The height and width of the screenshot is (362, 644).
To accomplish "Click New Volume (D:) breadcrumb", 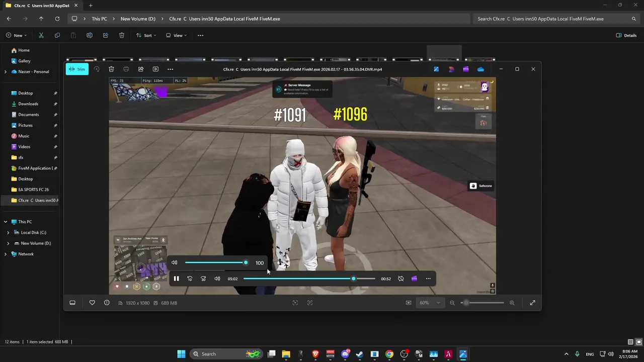I will pyautogui.click(x=138, y=19).
